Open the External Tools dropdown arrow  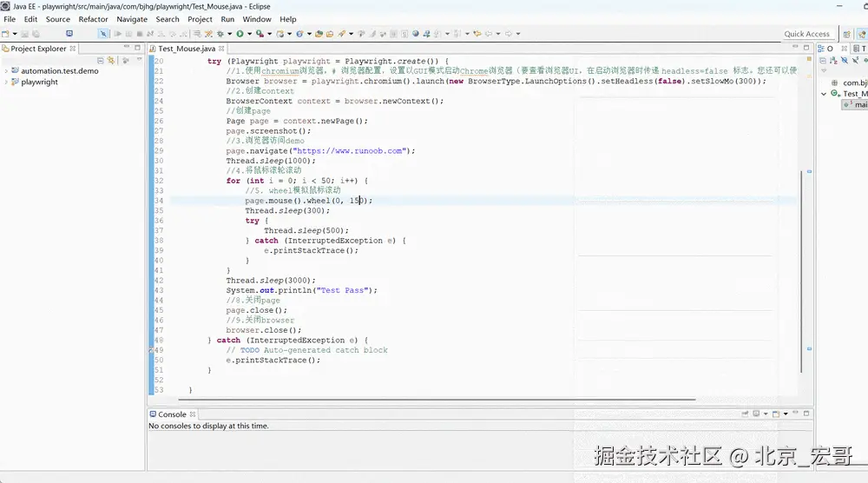click(270, 34)
